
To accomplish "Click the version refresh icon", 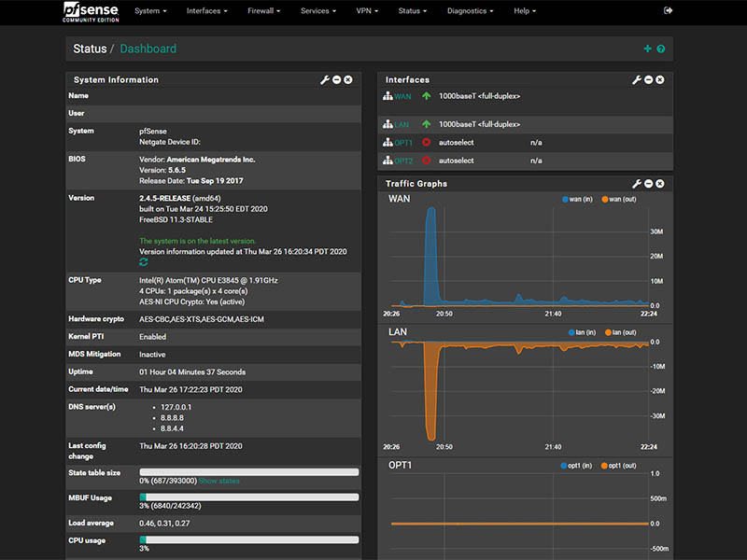I will (x=144, y=262).
